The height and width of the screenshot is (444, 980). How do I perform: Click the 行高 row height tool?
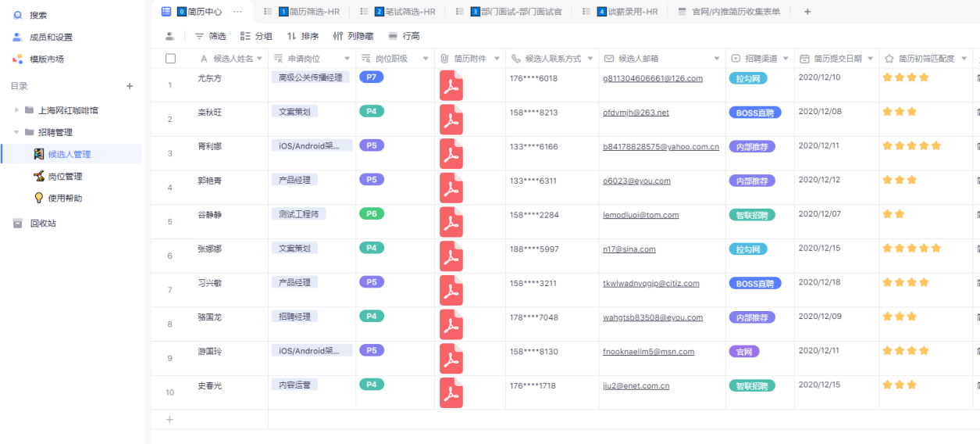click(x=404, y=36)
